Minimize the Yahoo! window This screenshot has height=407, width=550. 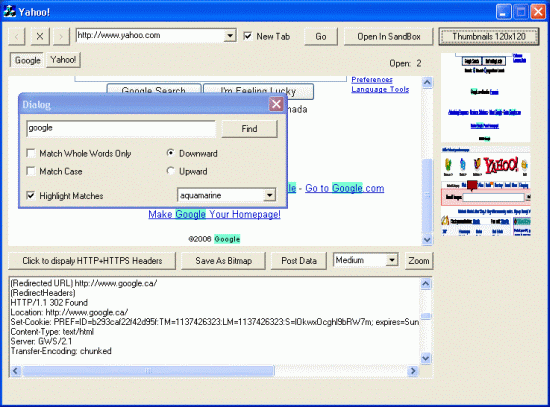tap(503, 12)
